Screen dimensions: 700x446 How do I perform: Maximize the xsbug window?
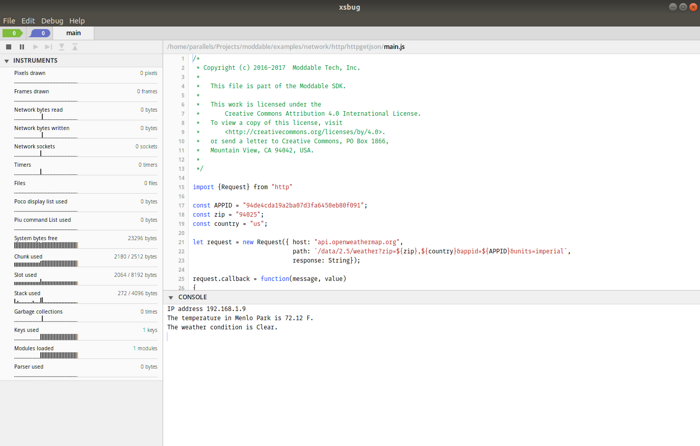pyautogui.click(x=683, y=7)
